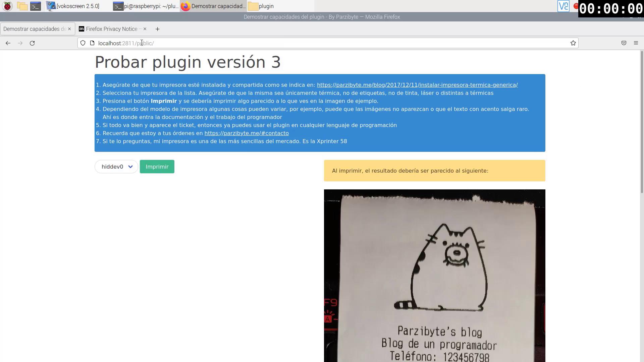
Task: Open the tracking protection shield icon
Action: 83,43
